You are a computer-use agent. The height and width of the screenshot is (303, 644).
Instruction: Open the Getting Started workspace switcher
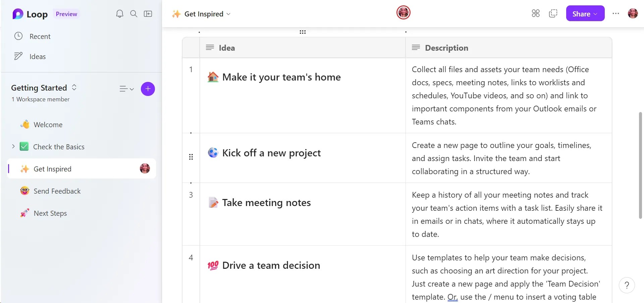point(74,88)
